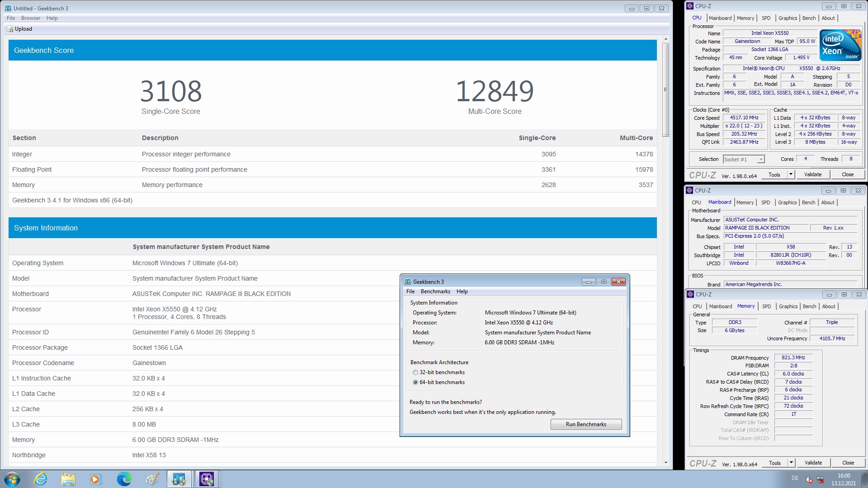Viewport: 868px width, 488px height.
Task: Click Integer row multi-core value 14378
Action: click(x=644, y=154)
